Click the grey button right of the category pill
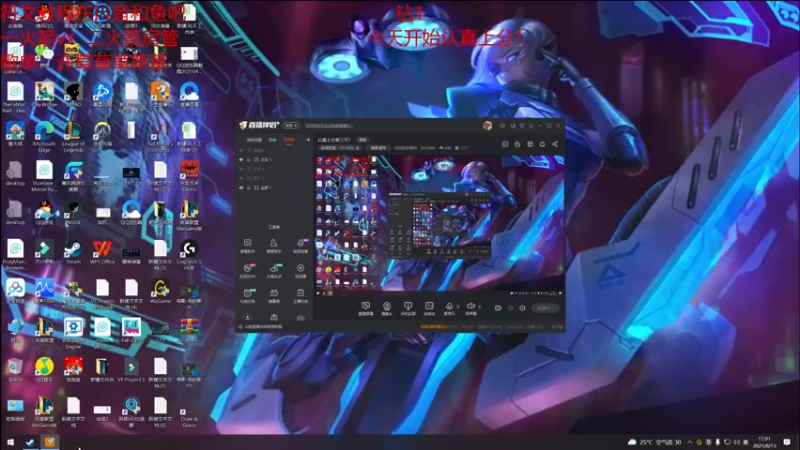Screen dimensions: 800x450 coord(378,148)
